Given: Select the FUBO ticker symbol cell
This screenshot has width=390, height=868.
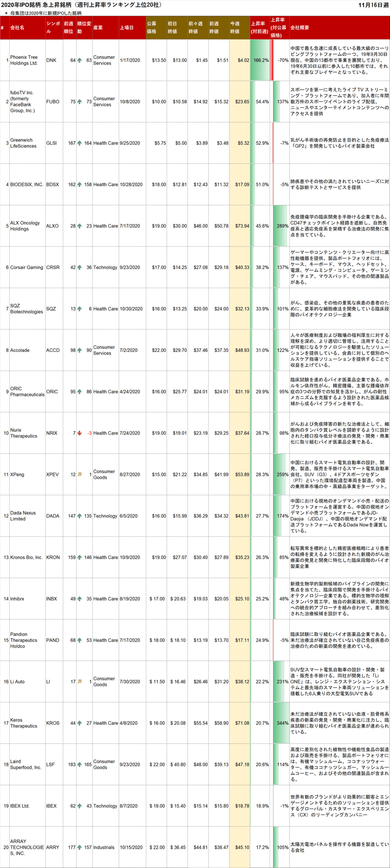Looking at the screenshot, I should coord(54,102).
